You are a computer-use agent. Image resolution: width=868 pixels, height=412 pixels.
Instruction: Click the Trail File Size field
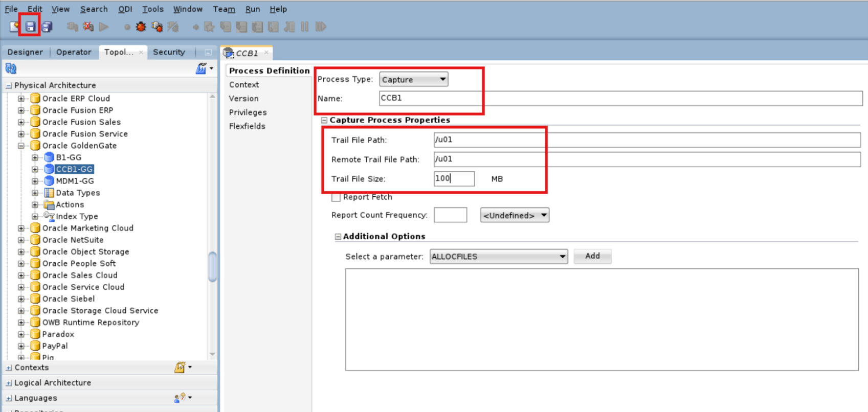tap(454, 178)
